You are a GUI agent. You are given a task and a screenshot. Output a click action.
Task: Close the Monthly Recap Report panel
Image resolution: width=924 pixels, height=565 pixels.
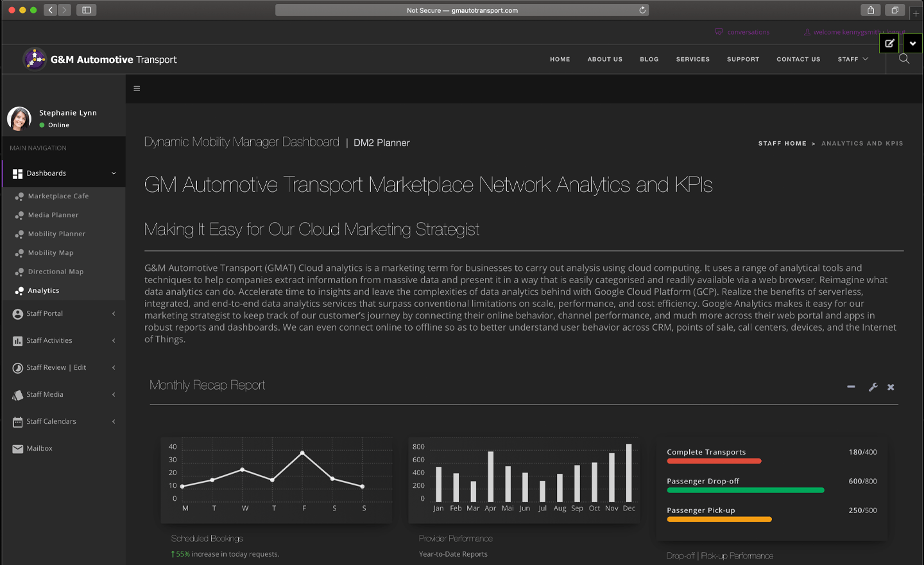point(891,387)
